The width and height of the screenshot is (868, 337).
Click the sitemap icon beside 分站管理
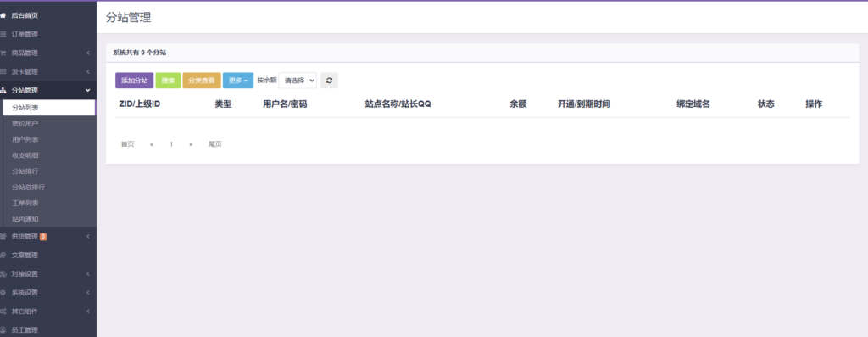coord(3,90)
